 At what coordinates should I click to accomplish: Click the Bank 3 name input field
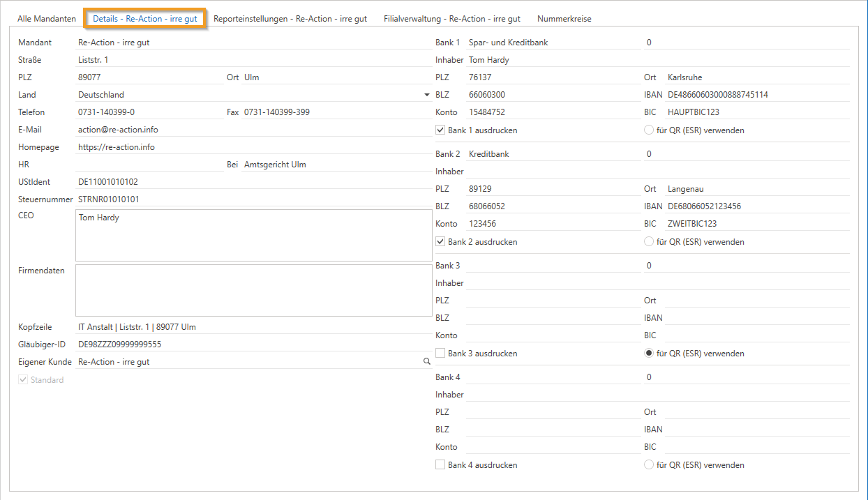[551, 266]
